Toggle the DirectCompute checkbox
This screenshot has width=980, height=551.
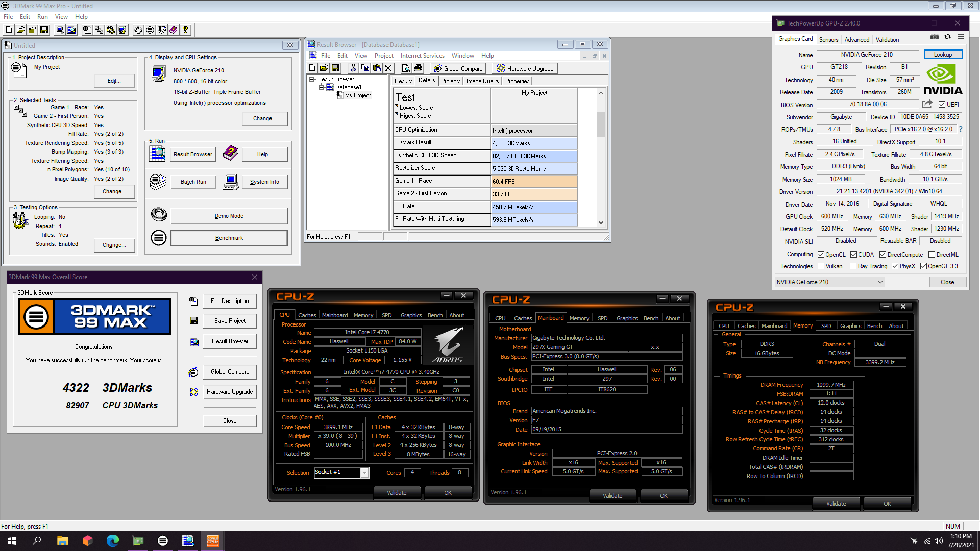pyautogui.click(x=883, y=255)
